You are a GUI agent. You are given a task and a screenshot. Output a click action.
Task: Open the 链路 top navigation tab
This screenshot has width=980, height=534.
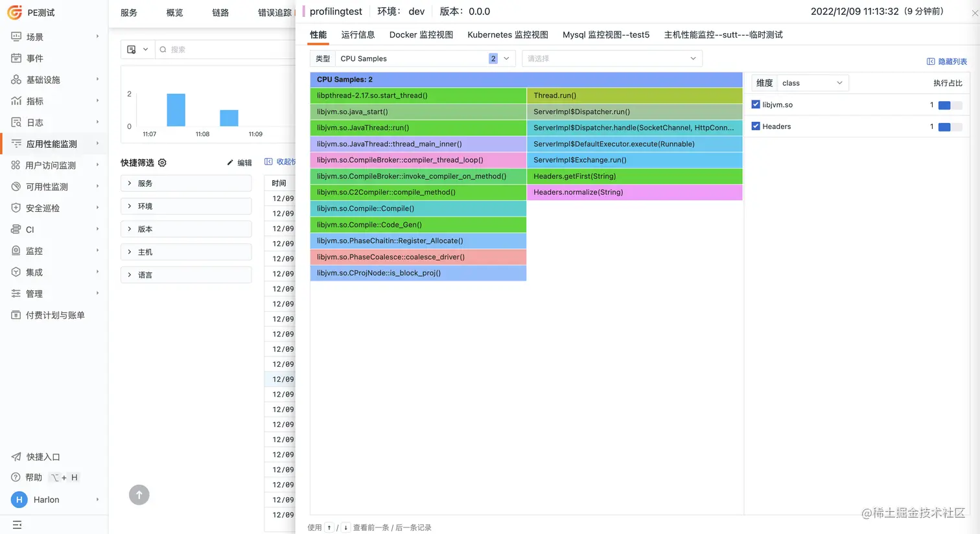pos(220,13)
